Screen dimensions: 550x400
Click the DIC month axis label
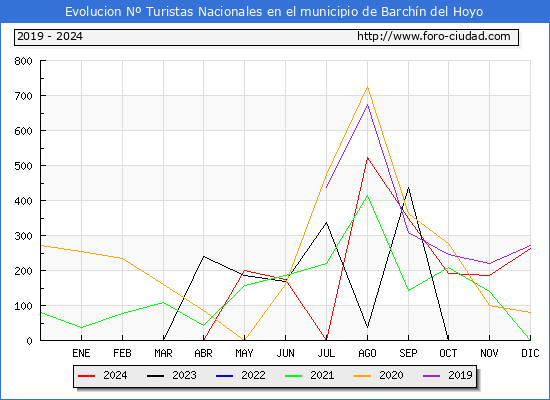[x=530, y=353]
